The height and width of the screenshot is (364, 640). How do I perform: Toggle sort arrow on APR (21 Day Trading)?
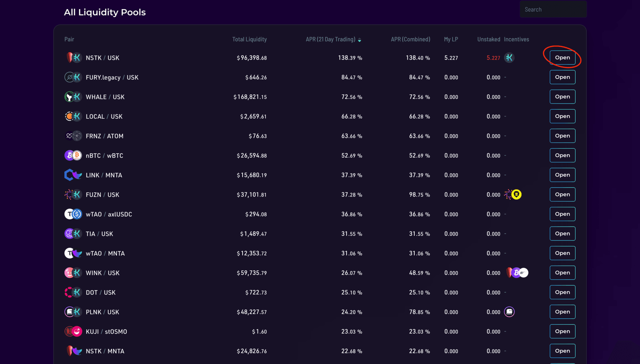[359, 40]
